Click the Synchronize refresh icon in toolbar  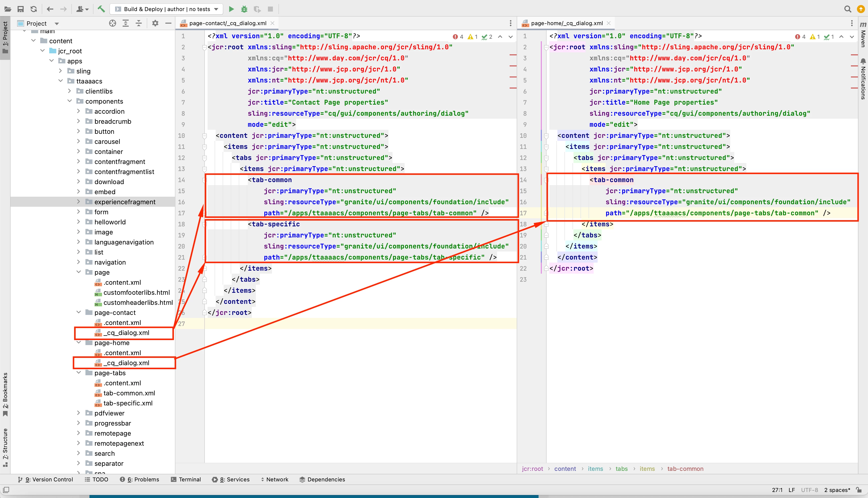(x=33, y=9)
